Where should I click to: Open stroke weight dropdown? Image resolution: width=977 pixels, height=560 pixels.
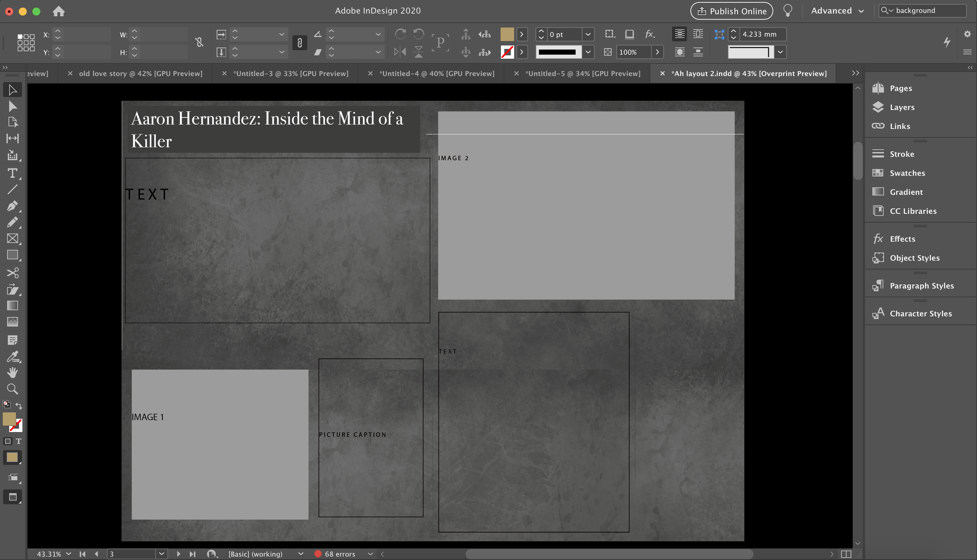coord(588,34)
